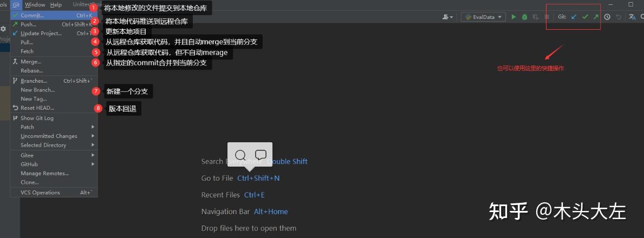Click the Git push green arrow icon

(596, 17)
